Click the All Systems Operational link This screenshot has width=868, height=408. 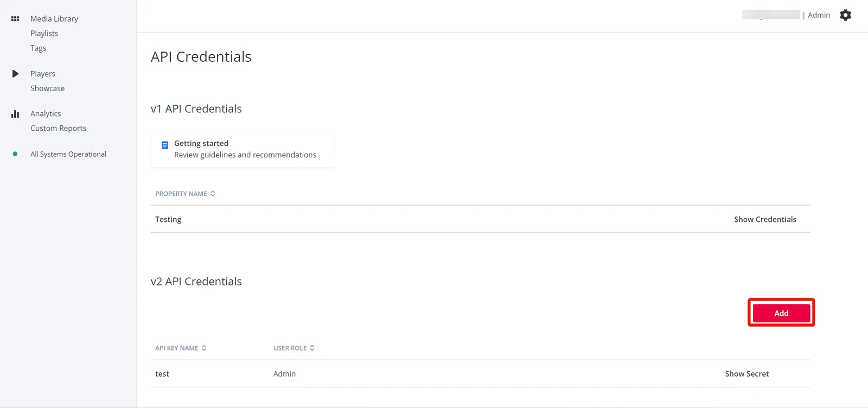(68, 154)
